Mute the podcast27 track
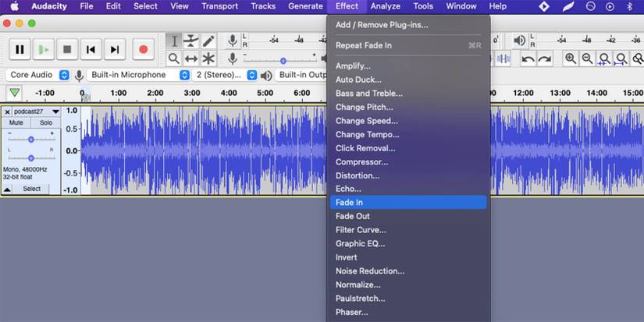The image size is (644, 322). coord(16,122)
